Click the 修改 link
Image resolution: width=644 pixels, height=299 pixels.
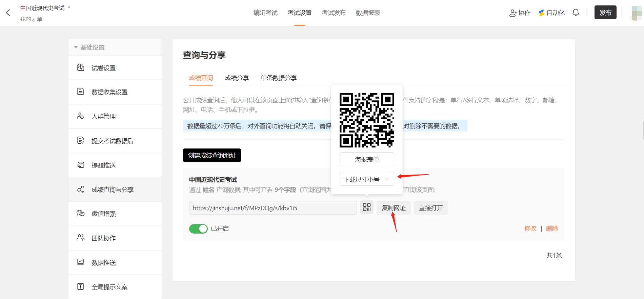[x=530, y=228]
